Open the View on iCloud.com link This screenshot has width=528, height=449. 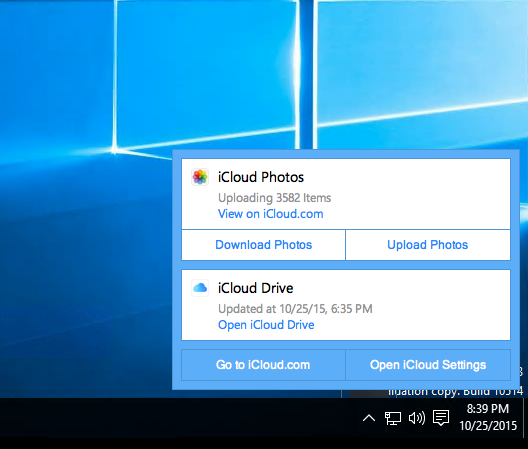(x=270, y=214)
